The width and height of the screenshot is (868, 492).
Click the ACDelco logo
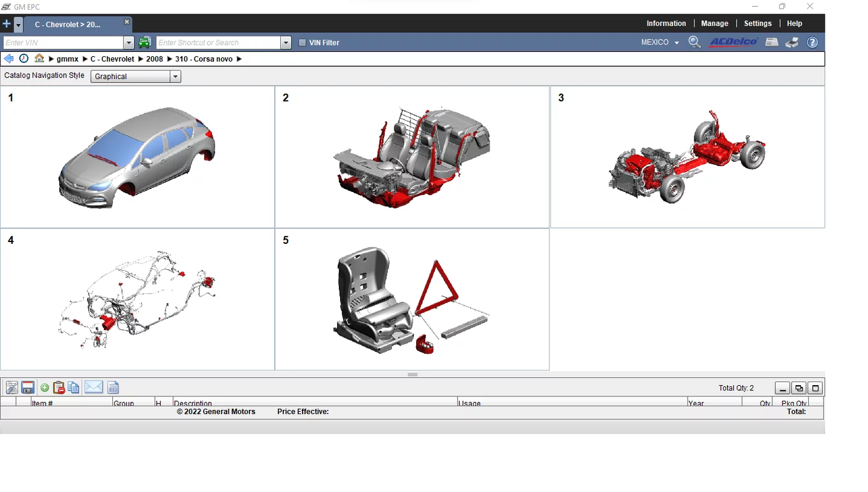733,42
